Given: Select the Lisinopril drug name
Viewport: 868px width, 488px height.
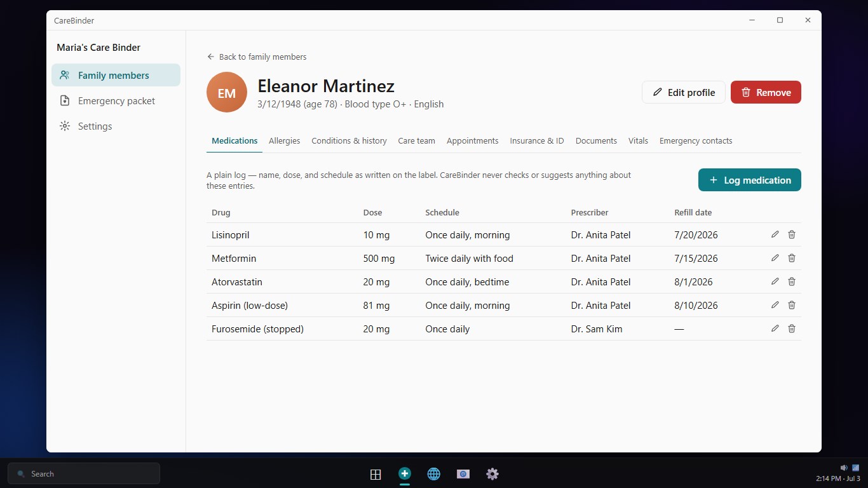Looking at the screenshot, I should click(x=231, y=234).
